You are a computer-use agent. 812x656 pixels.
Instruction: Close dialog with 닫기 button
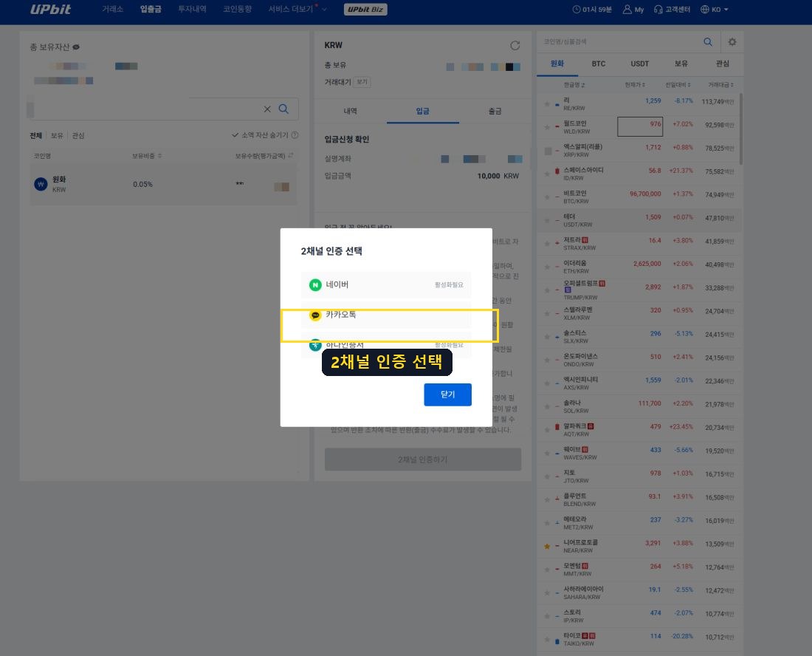pos(447,394)
